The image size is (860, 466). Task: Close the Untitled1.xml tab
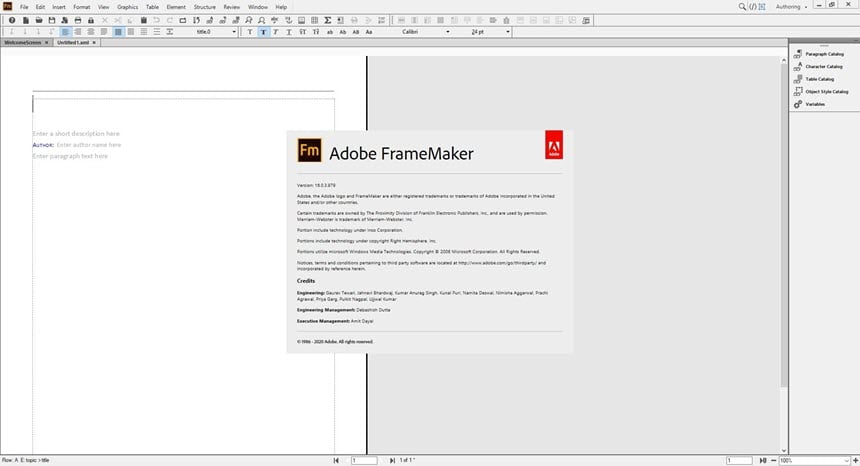94,42
